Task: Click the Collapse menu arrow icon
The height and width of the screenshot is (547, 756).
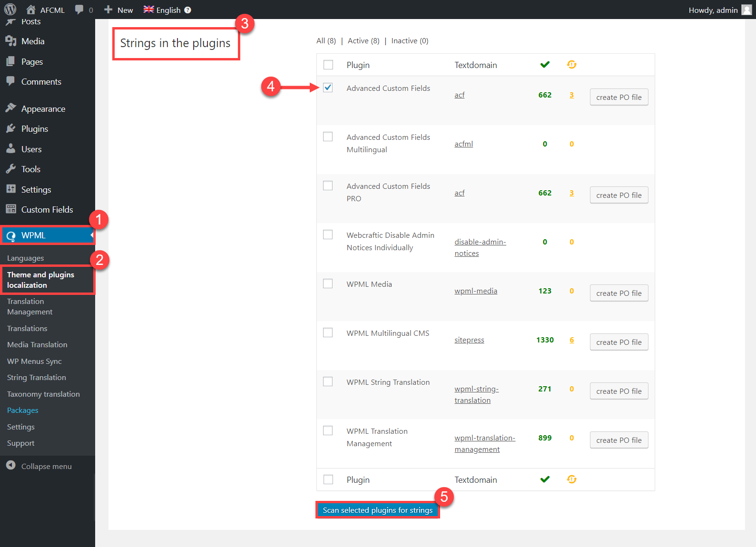Action: click(x=10, y=466)
